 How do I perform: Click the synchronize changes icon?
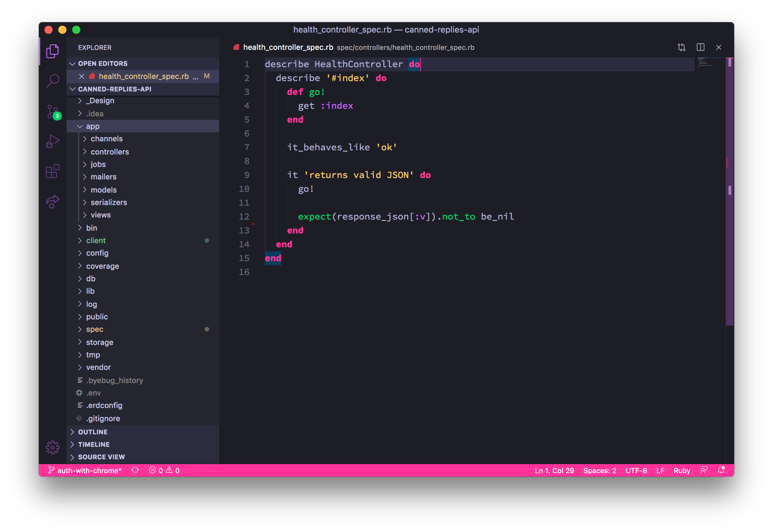[135, 470]
